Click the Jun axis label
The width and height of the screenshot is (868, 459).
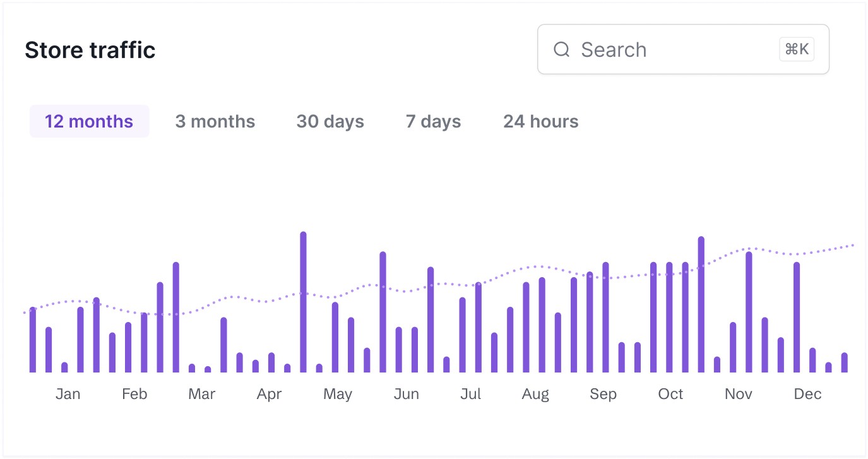pyautogui.click(x=406, y=394)
